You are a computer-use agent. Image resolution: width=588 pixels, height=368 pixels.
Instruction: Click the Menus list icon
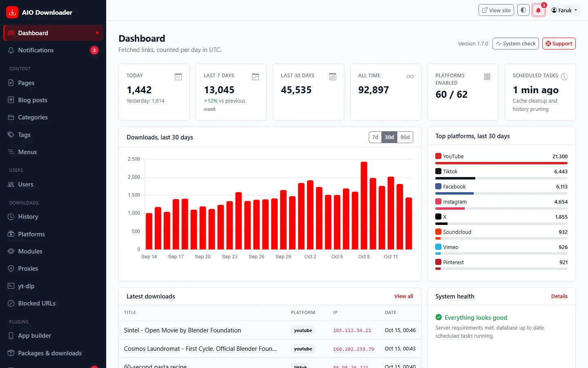(x=11, y=152)
